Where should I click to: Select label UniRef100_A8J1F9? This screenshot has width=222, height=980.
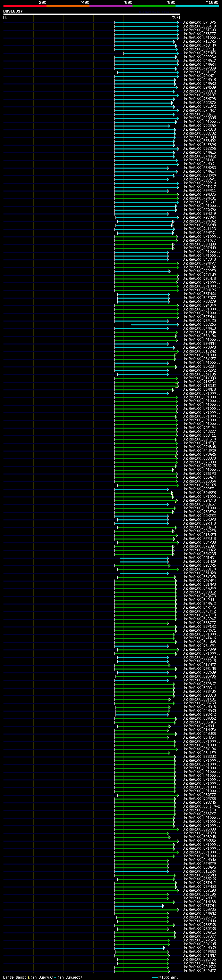(x=199, y=753)
